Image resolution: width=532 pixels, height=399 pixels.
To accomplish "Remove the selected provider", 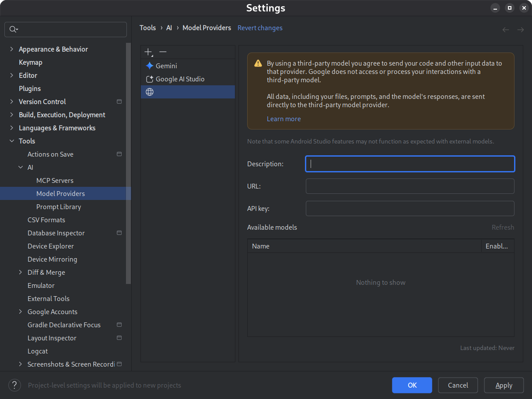I will 163,52.
